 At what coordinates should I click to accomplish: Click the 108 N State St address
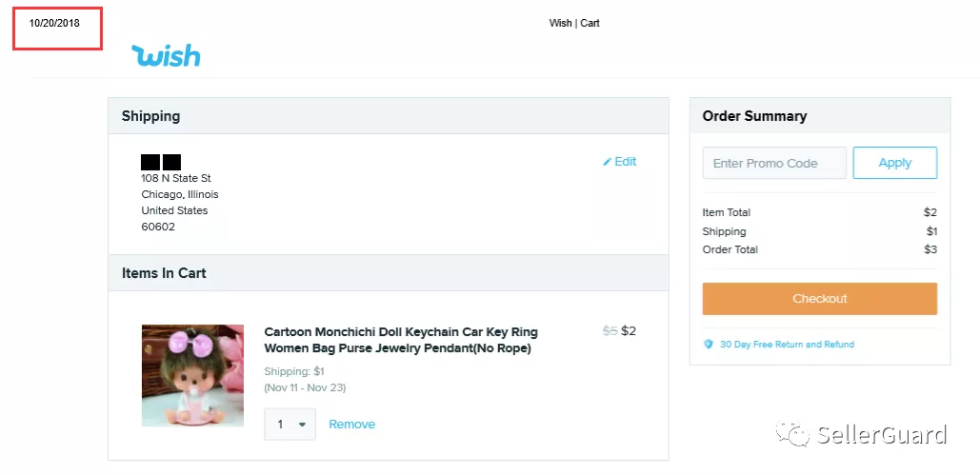pos(176,178)
